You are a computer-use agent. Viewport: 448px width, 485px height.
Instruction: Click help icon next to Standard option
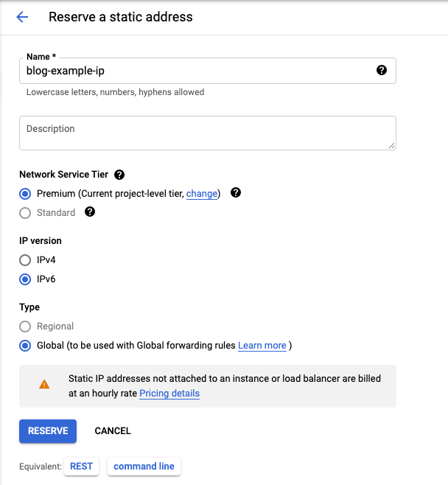(x=90, y=212)
